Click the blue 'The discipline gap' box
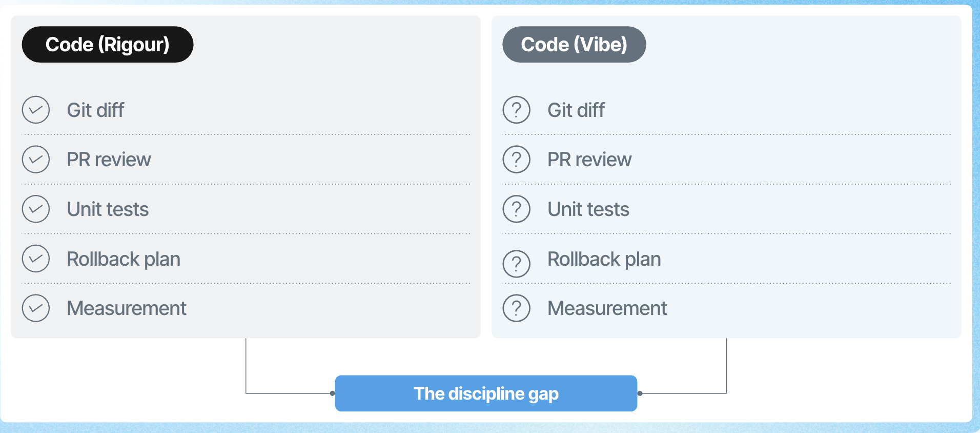 pos(486,393)
